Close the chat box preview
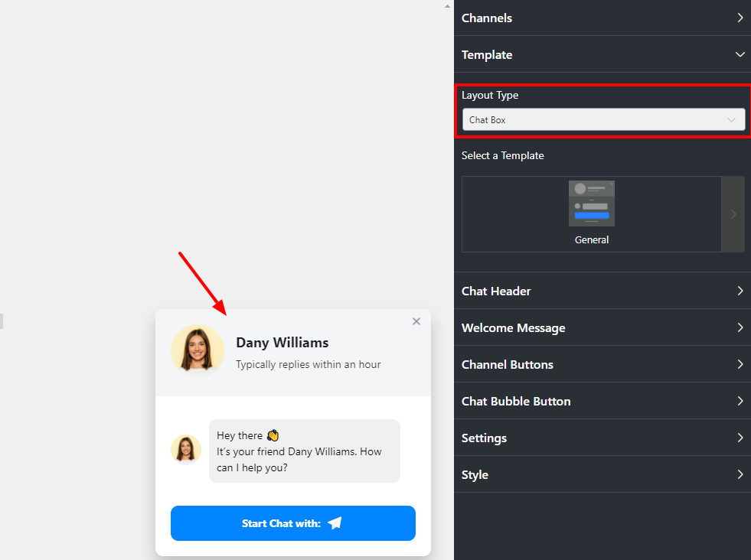The image size is (751, 560). tap(416, 321)
